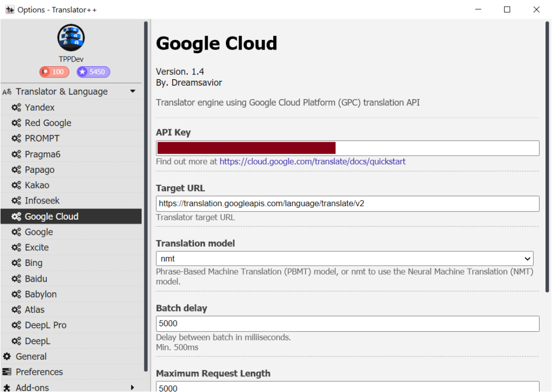Click the Add-ons star icon
The height and width of the screenshot is (392, 552).
tap(6, 388)
